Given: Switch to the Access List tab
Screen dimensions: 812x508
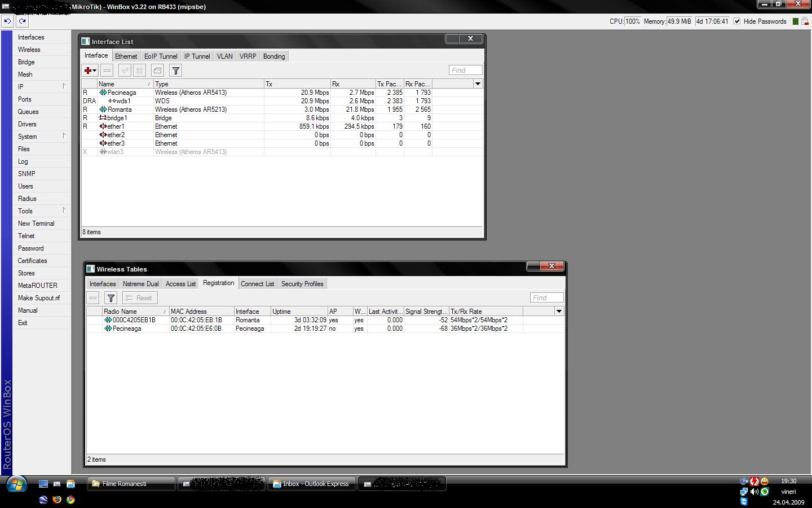Looking at the screenshot, I should (x=180, y=284).
